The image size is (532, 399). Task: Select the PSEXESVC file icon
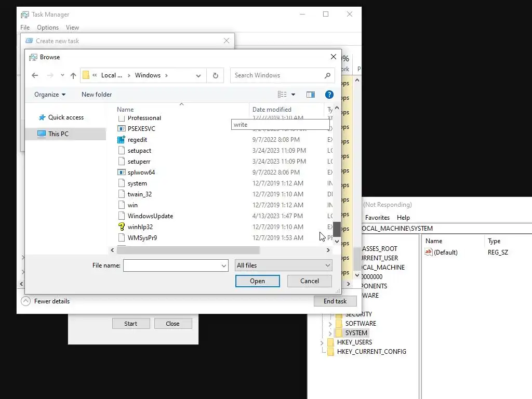pyautogui.click(x=122, y=129)
